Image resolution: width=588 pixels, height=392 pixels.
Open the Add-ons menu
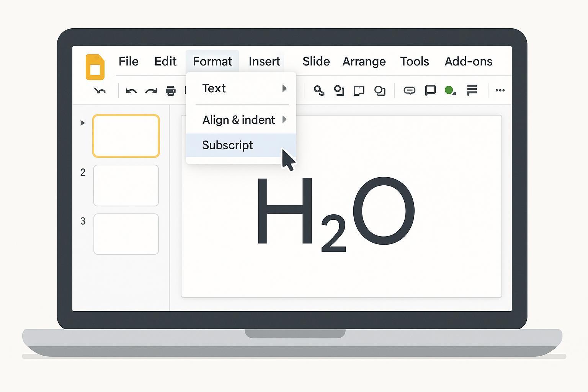pos(468,62)
